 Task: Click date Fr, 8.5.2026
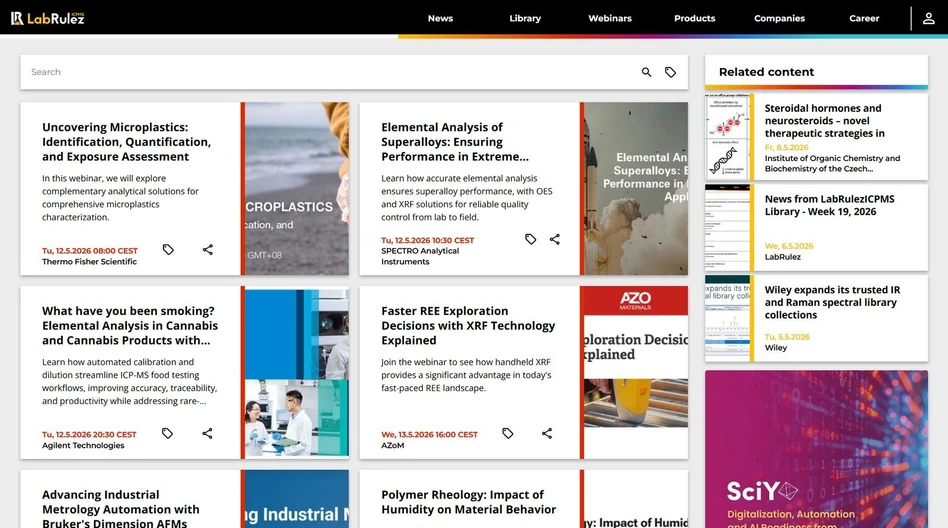[x=786, y=148]
